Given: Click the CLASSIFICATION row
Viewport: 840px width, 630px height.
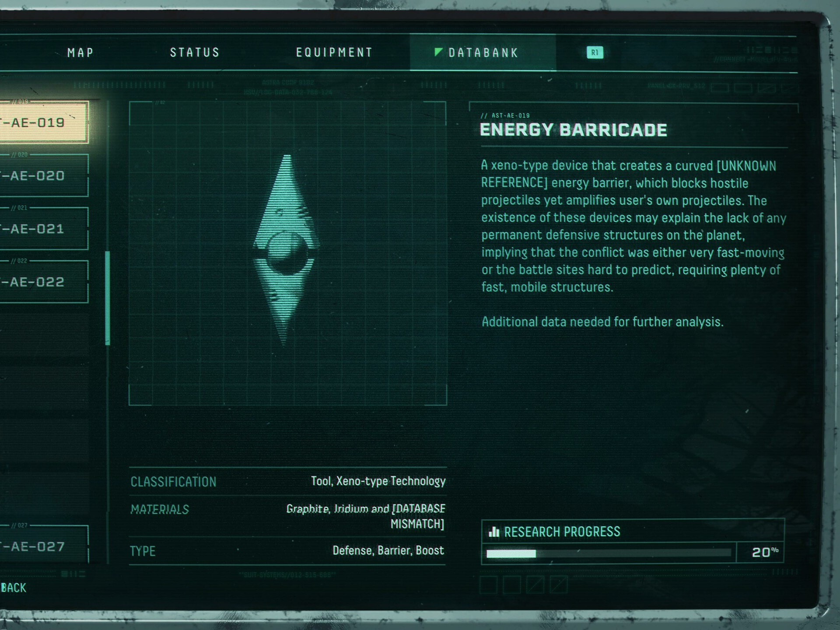Looking at the screenshot, I should (x=287, y=482).
